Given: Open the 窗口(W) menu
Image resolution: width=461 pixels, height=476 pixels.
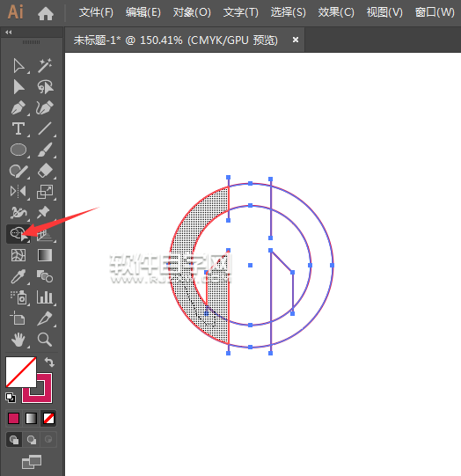Looking at the screenshot, I should [435, 12].
